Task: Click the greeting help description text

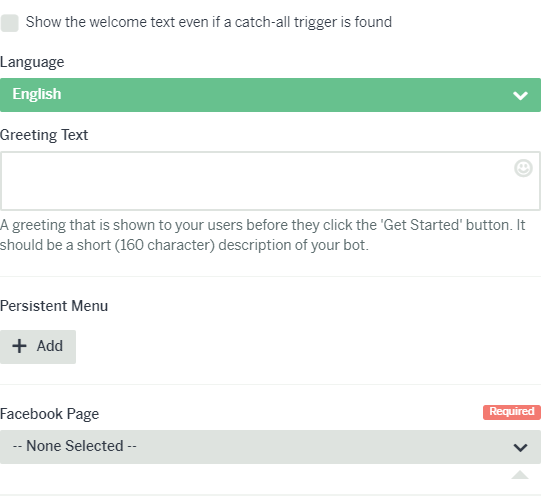Action: [x=263, y=235]
